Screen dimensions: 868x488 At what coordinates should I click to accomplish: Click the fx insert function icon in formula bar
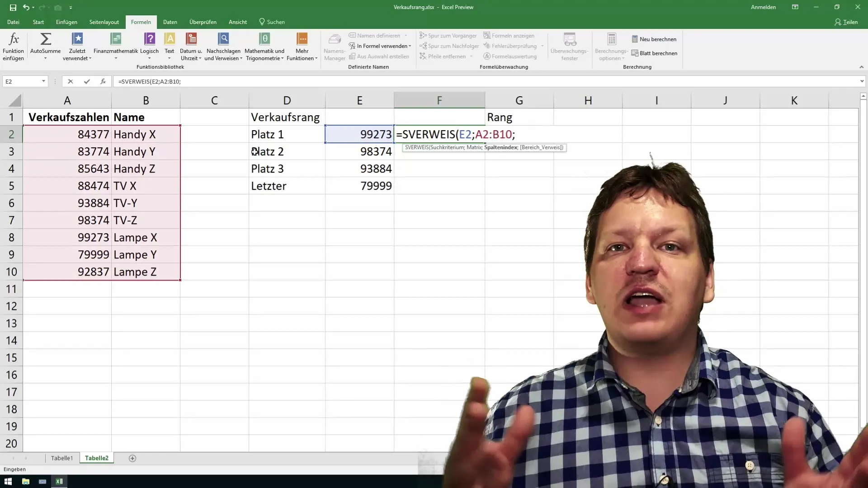point(103,81)
